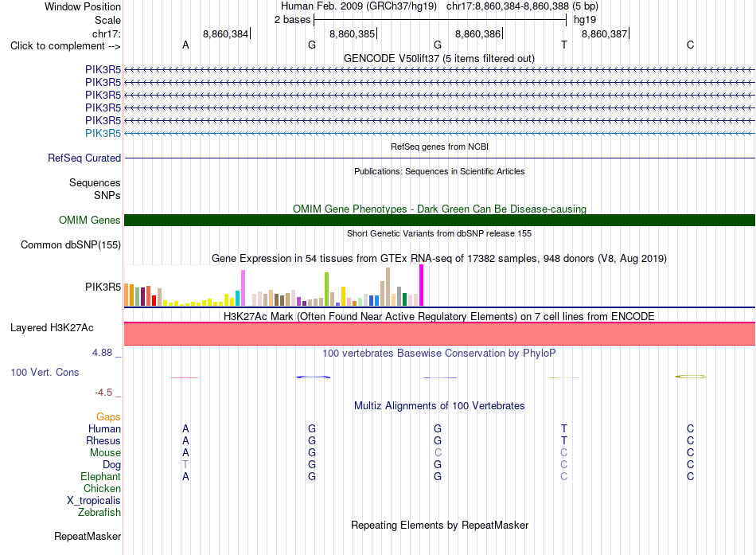The image size is (756, 555).
Task: Click base T in the complement row
Action: click(x=564, y=45)
